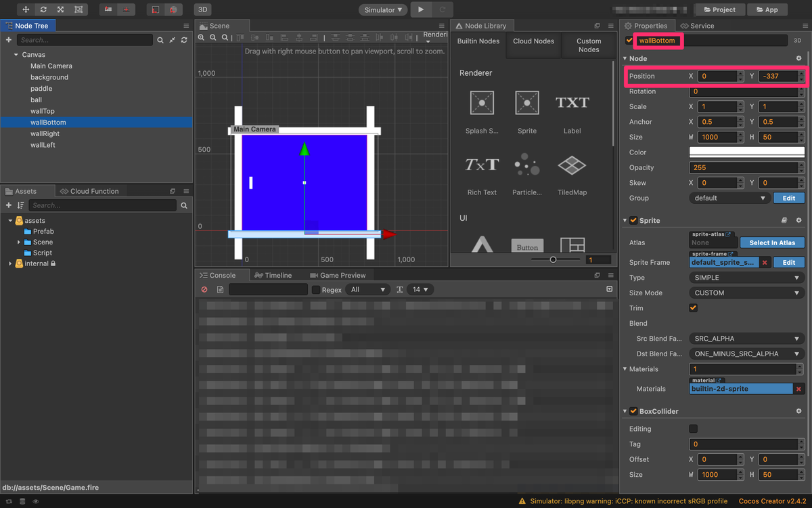
Task: Select the move transform tool in top toolbar
Action: point(26,9)
